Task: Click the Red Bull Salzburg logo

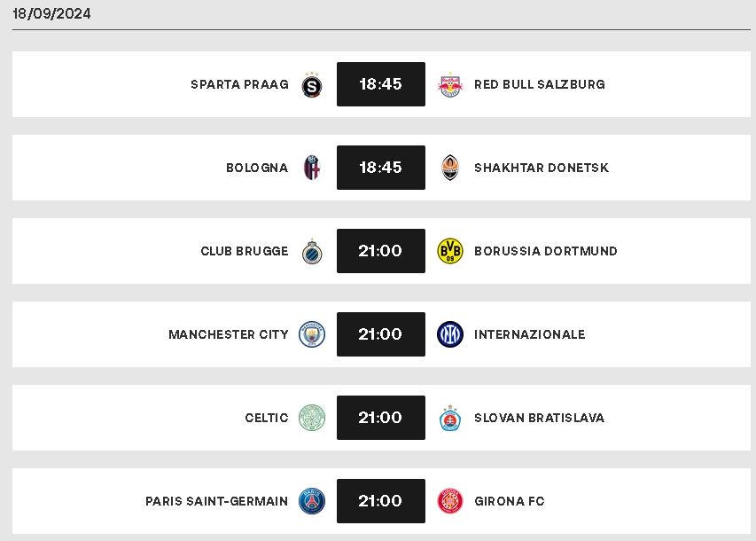Action: click(450, 85)
